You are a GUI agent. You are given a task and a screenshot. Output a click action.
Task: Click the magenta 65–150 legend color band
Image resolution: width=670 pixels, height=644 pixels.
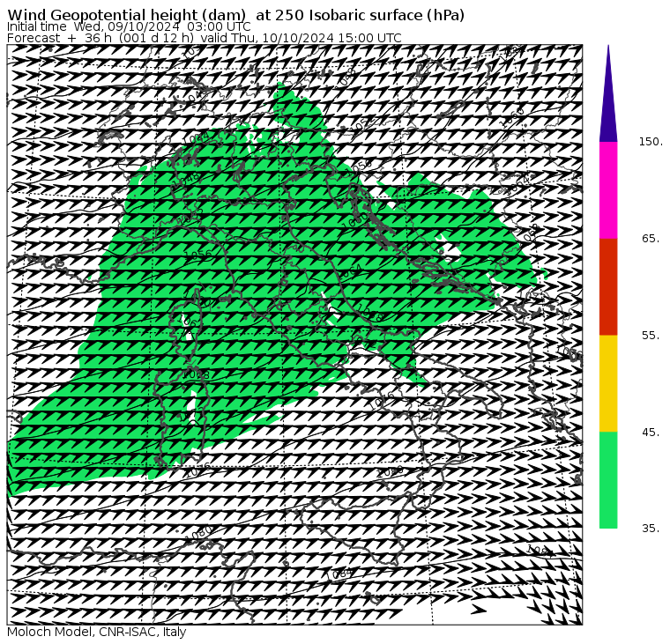(x=608, y=190)
